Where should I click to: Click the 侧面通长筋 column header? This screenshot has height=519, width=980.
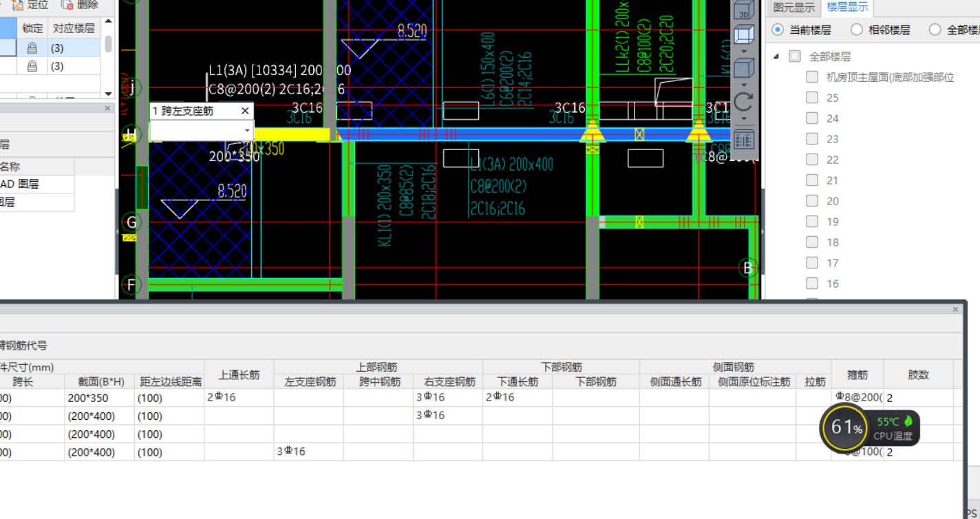(x=674, y=381)
